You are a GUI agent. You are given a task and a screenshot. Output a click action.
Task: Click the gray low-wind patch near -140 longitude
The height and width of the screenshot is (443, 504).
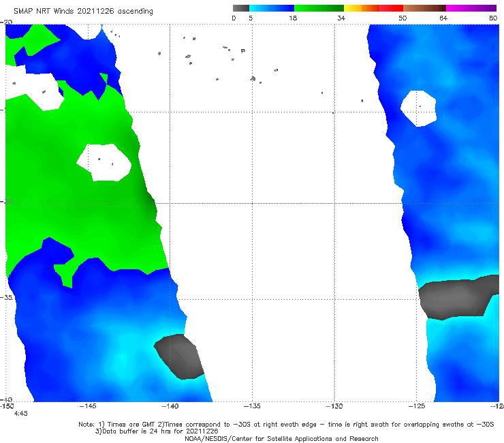[179, 356]
